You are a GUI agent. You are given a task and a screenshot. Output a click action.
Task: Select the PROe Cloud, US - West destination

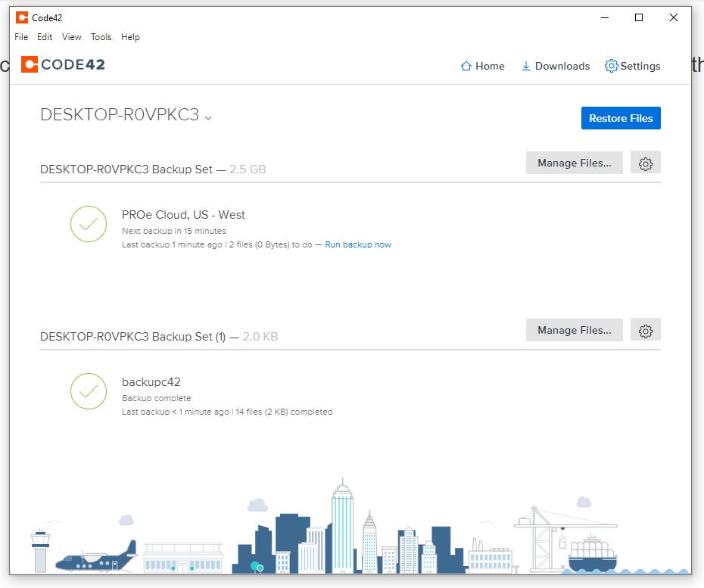coord(183,215)
